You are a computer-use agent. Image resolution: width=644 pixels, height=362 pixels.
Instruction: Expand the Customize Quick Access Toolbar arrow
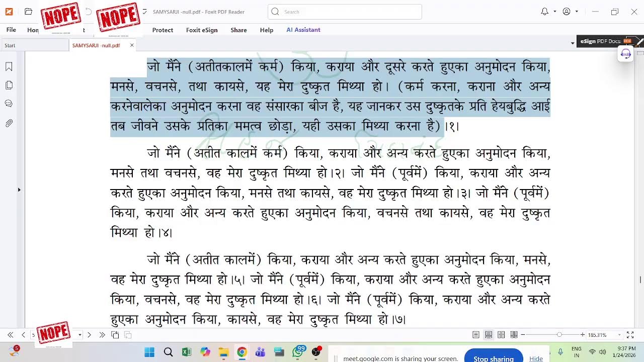[145, 12]
